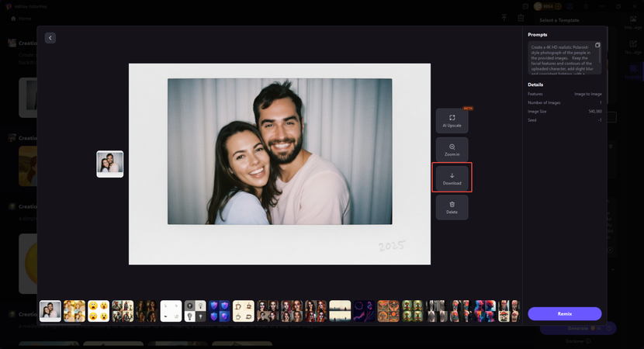
Task: Copy the prompt text to clipboard
Action: [597, 45]
